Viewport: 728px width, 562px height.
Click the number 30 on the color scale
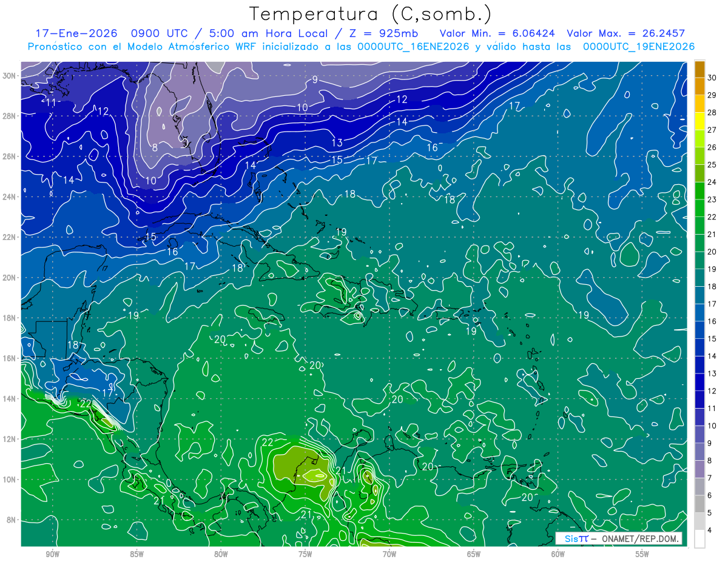[x=712, y=77]
